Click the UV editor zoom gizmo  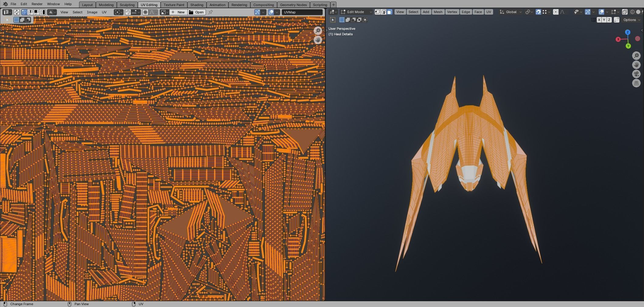(x=318, y=31)
